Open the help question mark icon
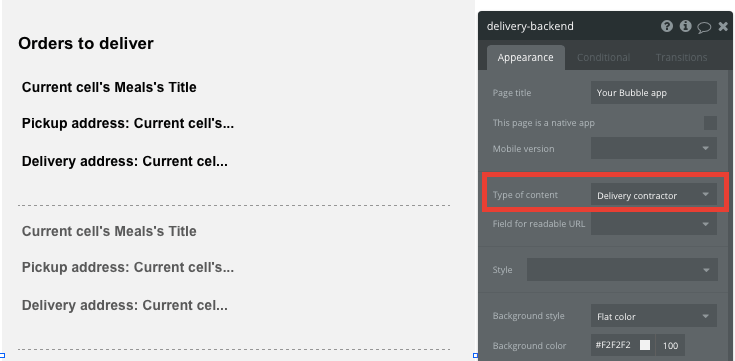Image resolution: width=735 pixels, height=361 pixels. [x=667, y=26]
